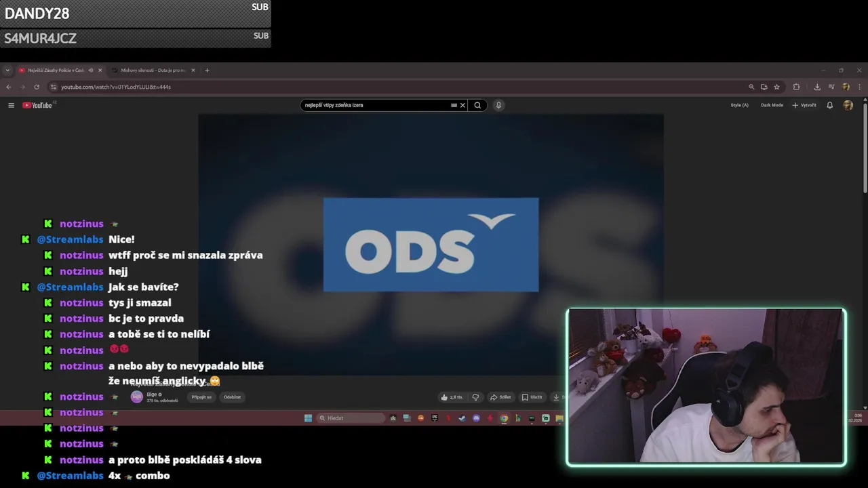Open site information icon in address bar
Viewport: 868px width, 488px height.
tap(53, 87)
